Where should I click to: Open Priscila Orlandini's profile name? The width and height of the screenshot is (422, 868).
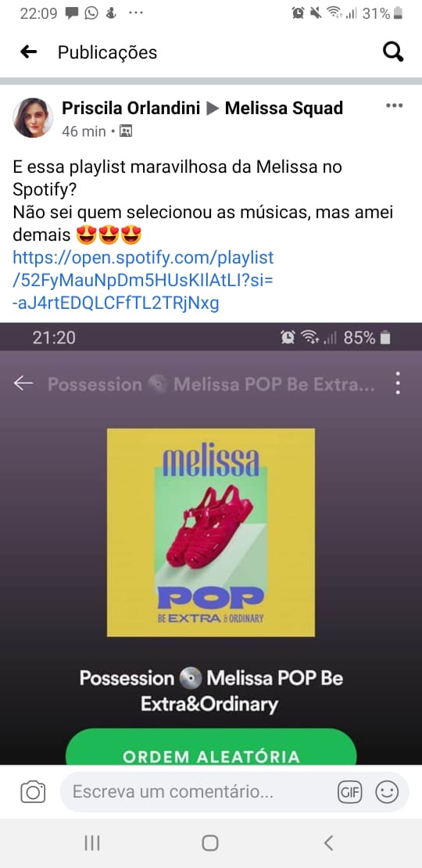pos(131,108)
